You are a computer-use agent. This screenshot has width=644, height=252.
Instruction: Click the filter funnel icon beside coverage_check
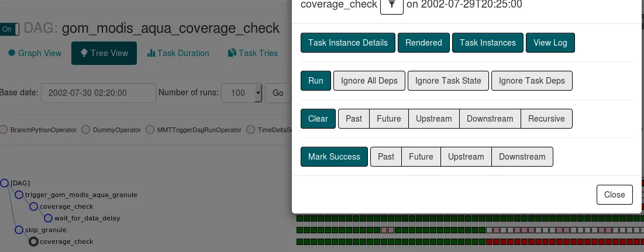tap(392, 5)
